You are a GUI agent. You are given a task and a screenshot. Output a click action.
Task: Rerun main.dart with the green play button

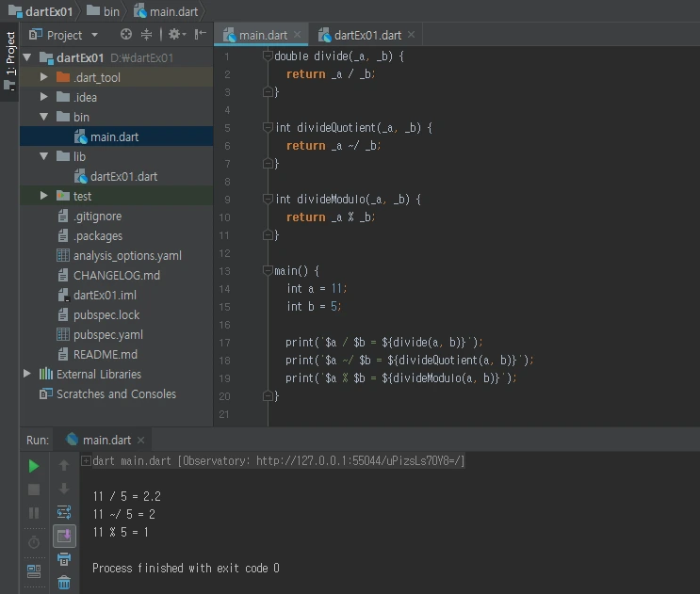(x=34, y=466)
